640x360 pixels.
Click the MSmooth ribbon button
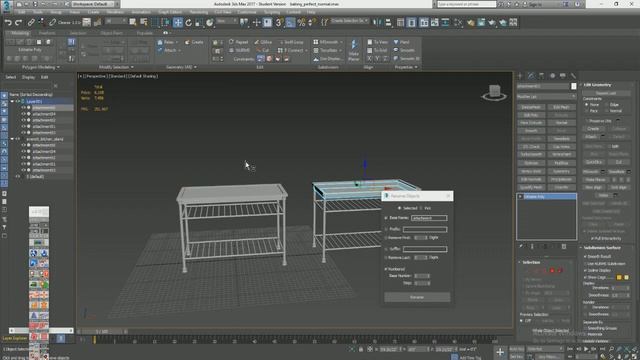point(328,42)
